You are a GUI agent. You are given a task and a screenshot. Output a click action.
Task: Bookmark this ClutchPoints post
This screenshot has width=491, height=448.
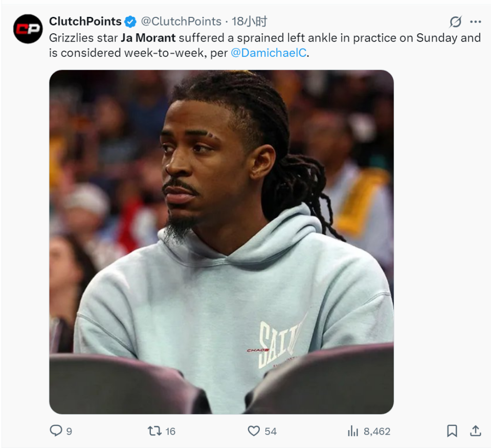[452, 431]
